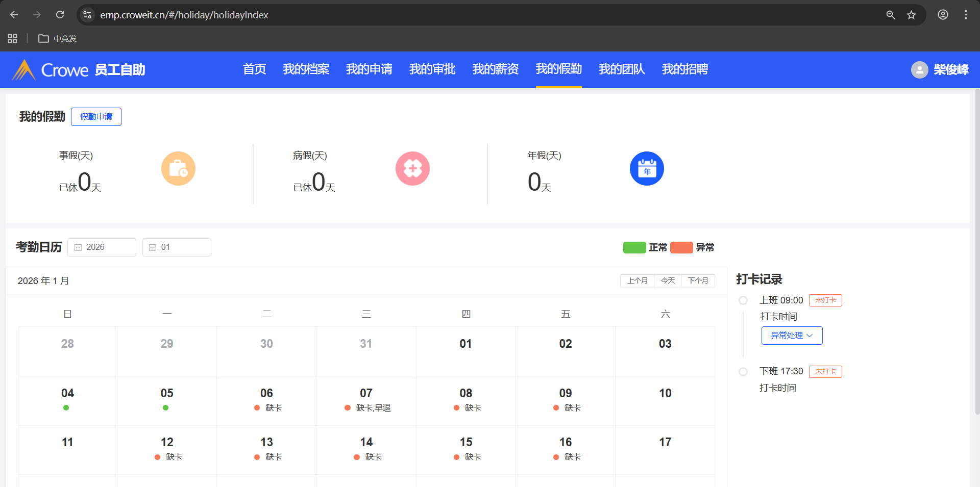
Task: Jump to previous month with 上个月
Action: pyautogui.click(x=637, y=281)
